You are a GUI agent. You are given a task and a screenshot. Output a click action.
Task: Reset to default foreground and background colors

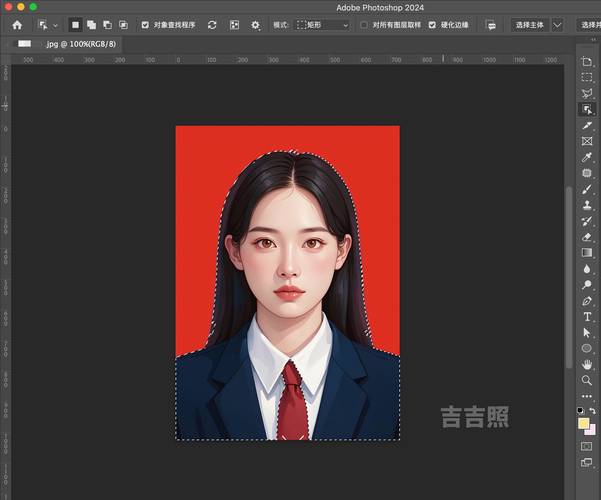(580, 411)
